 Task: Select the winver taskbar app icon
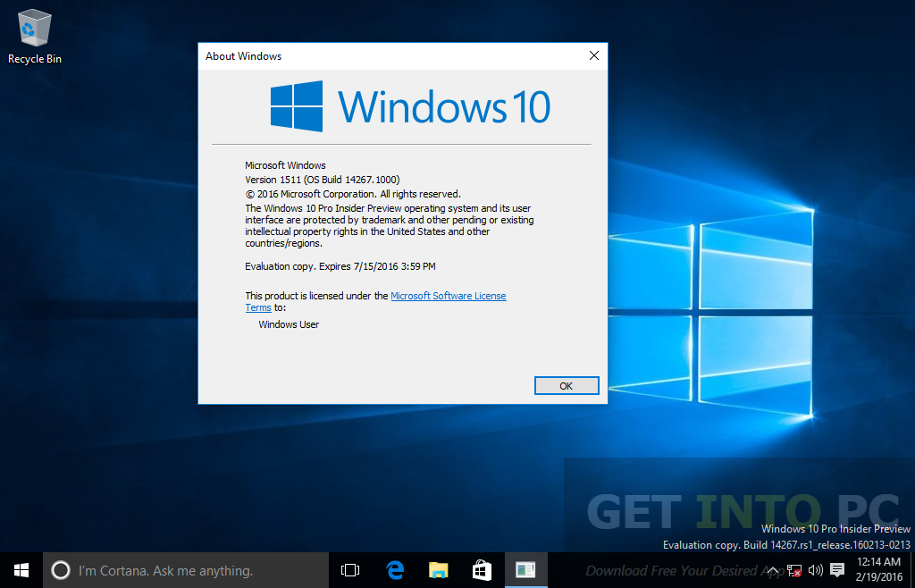pos(525,570)
